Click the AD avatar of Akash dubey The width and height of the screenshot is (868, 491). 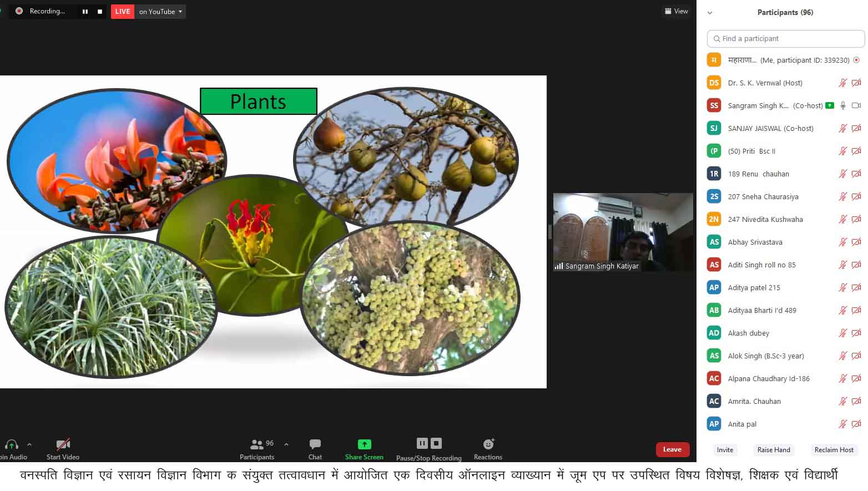714,333
